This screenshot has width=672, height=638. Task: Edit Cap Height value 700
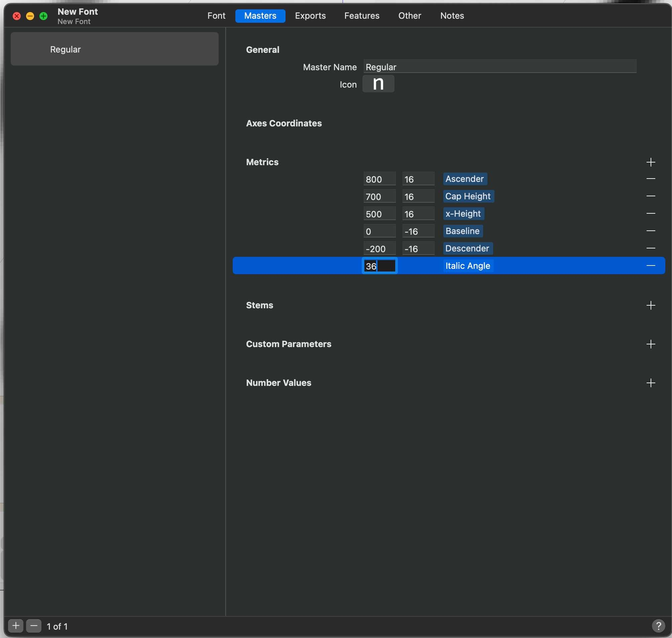[x=379, y=196]
